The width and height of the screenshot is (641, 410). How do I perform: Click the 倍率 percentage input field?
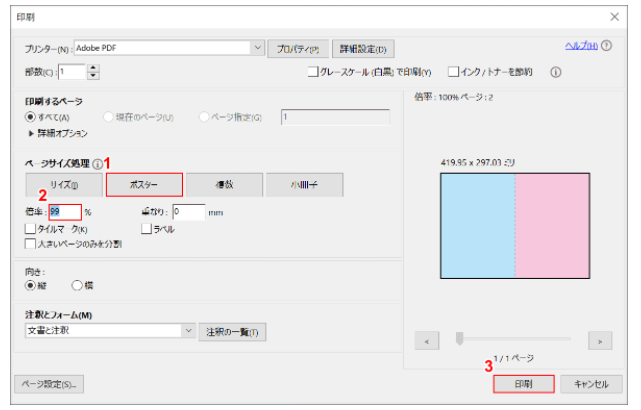click(62, 212)
